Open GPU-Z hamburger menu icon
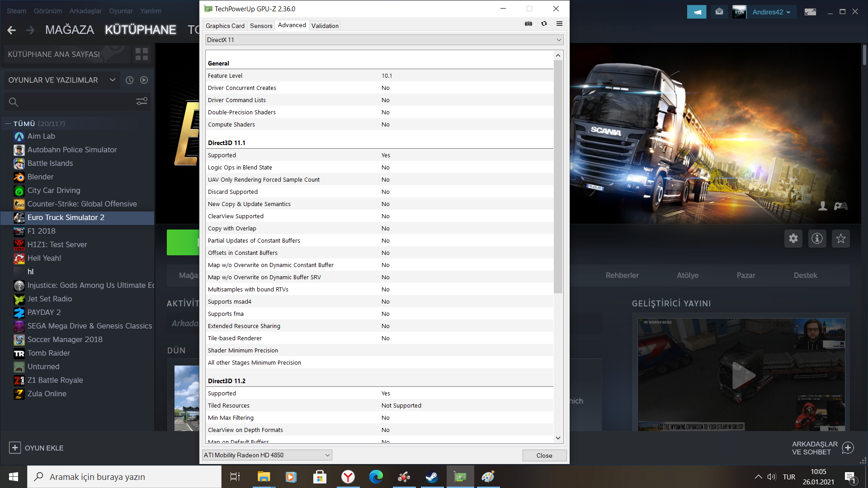This screenshot has width=868, height=488. [x=559, y=23]
